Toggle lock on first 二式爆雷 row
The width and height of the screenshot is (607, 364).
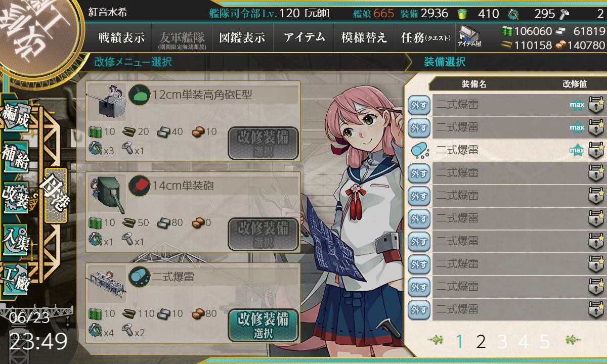[x=597, y=105]
